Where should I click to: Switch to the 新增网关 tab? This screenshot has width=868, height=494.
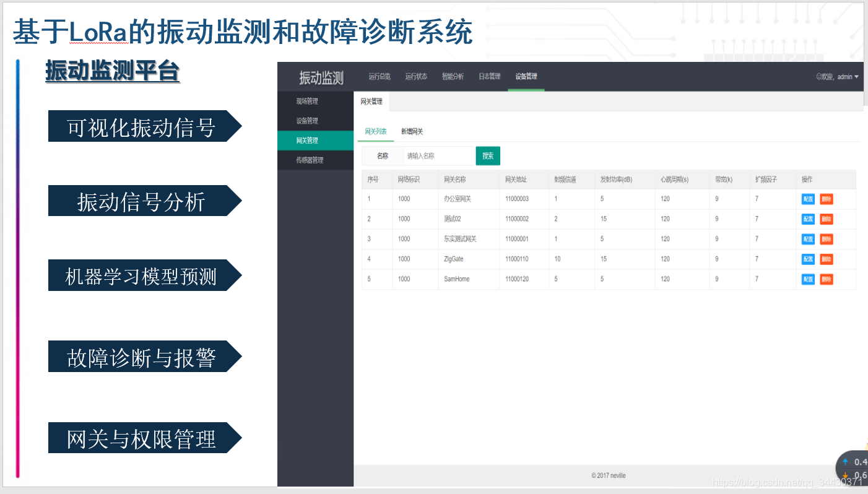(x=412, y=132)
